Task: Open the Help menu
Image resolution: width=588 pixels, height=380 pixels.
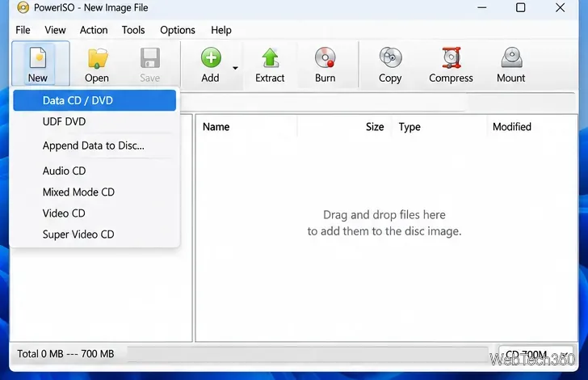Action: 220,30
